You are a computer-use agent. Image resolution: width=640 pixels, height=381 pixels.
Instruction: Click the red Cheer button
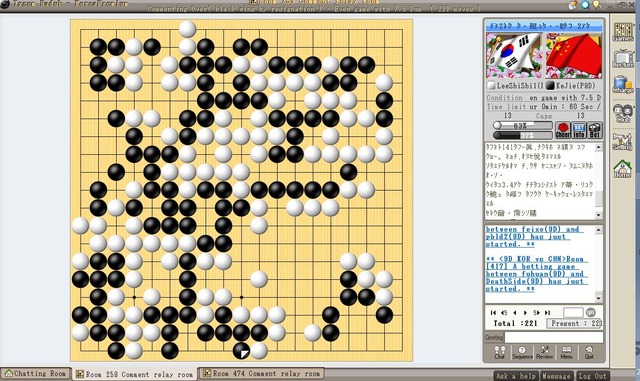562,130
